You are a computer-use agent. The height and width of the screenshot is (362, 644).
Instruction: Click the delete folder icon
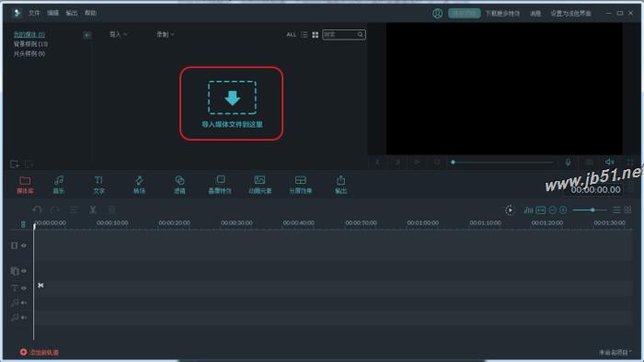pyautogui.click(x=29, y=164)
